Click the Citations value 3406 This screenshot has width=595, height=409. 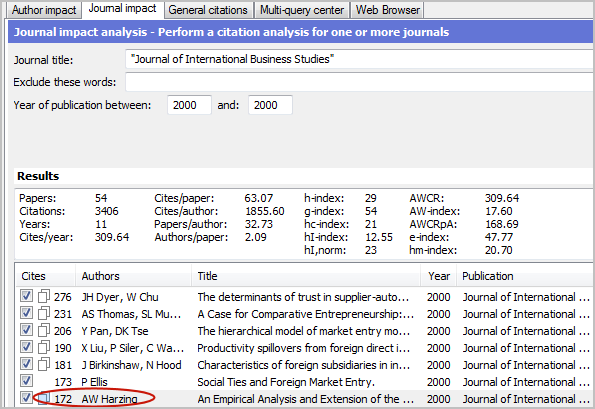[107, 211]
